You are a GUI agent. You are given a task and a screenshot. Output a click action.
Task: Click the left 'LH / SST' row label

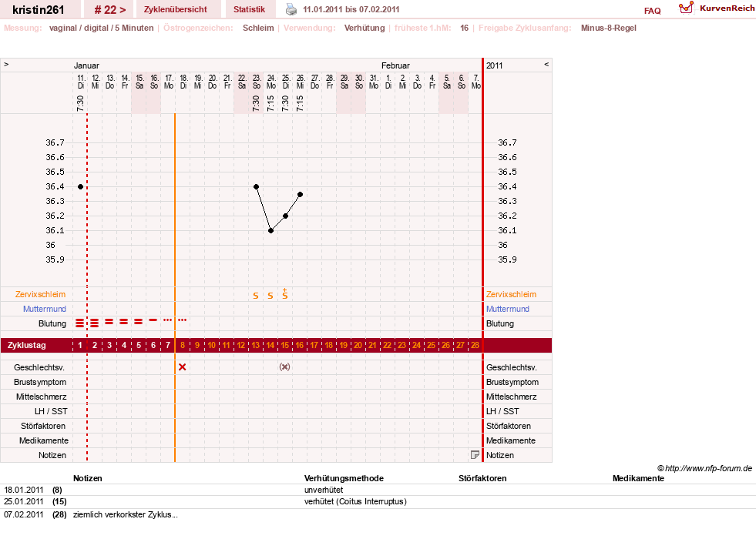coord(51,411)
